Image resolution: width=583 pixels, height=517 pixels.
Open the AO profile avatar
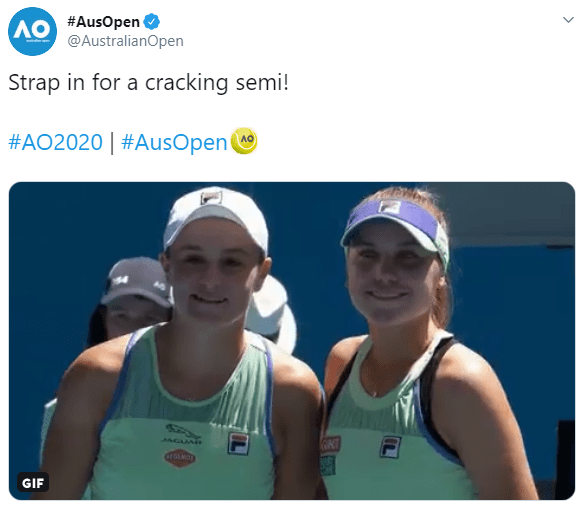(x=32, y=31)
